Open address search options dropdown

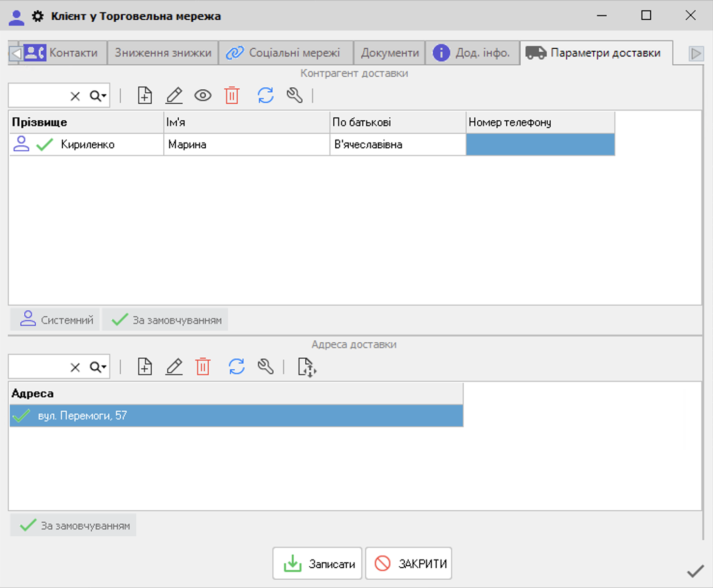point(98,367)
